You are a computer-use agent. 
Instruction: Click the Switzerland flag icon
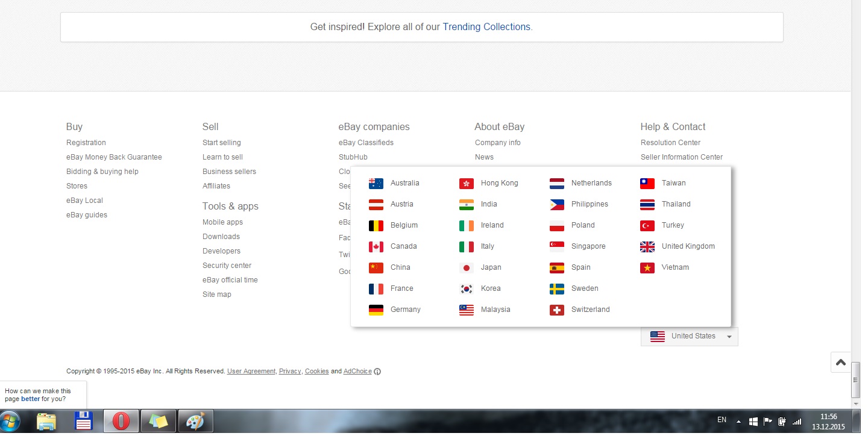557,310
